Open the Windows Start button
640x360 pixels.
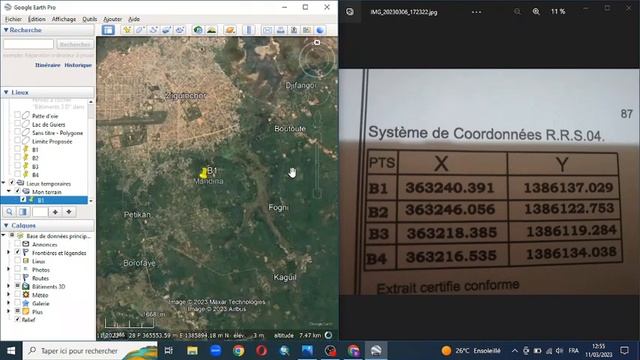pos(11,351)
